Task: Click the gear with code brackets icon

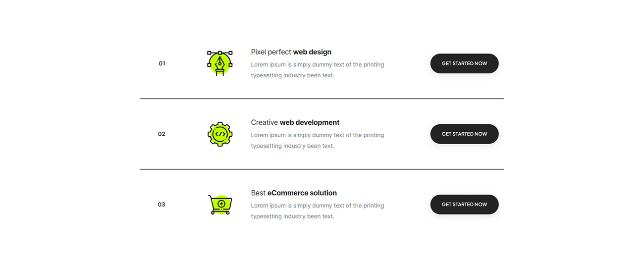Action: [x=219, y=134]
